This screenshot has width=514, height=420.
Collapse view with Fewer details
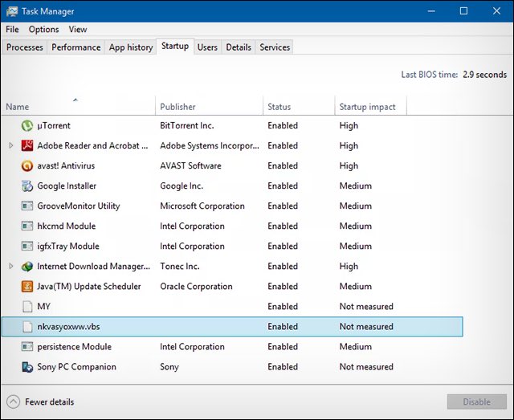(x=40, y=402)
